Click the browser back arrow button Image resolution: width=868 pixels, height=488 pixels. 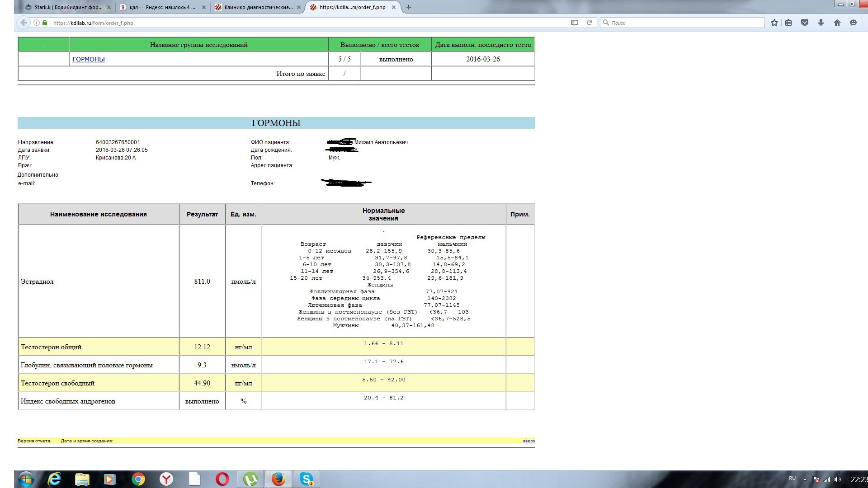point(24,23)
